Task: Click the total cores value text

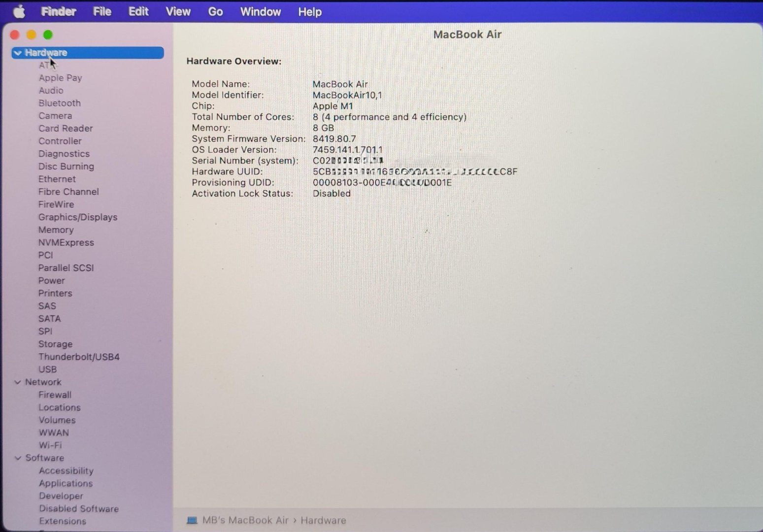Action: coord(389,117)
